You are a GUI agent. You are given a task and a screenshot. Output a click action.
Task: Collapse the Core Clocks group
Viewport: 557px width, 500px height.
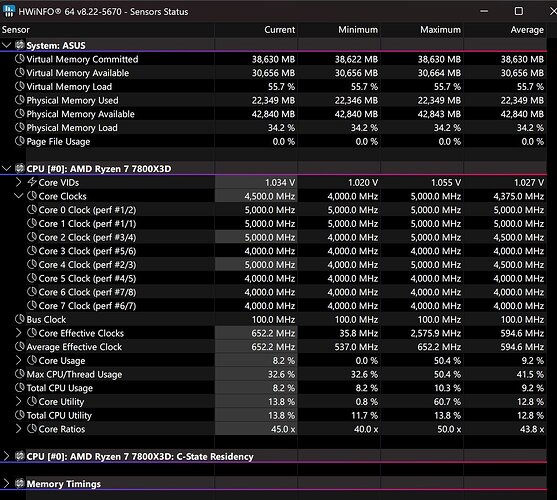18,196
